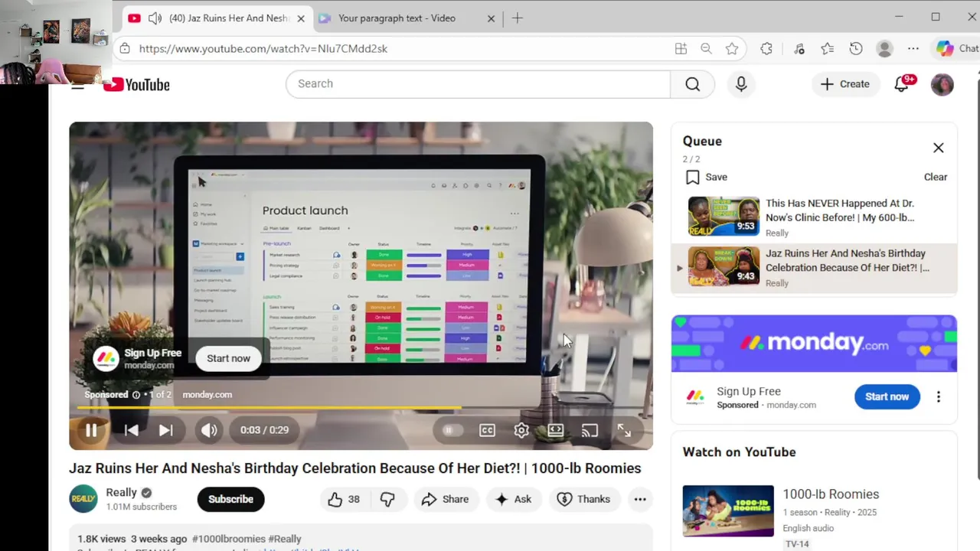This screenshot has width=980, height=551.
Task: Open the browser Favorites list
Action: click(x=828, y=49)
